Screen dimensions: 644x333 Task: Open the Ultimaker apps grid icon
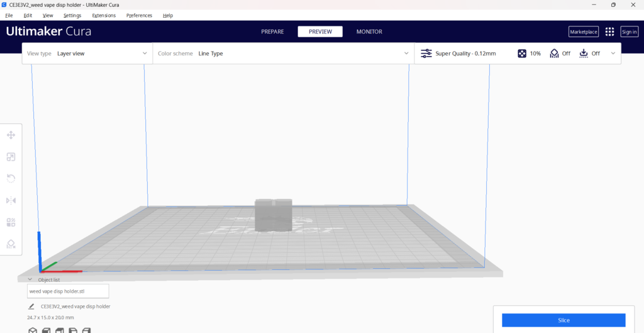tap(609, 31)
